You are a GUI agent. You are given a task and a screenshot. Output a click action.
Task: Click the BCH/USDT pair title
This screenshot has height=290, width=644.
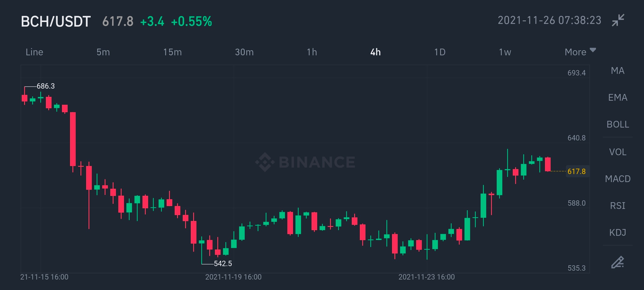pyautogui.click(x=56, y=21)
